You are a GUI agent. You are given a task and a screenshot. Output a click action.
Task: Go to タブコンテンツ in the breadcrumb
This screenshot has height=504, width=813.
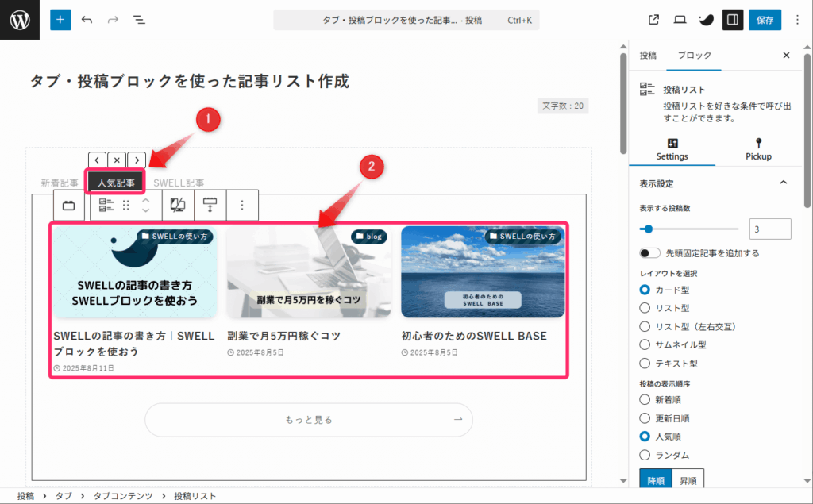(x=123, y=496)
